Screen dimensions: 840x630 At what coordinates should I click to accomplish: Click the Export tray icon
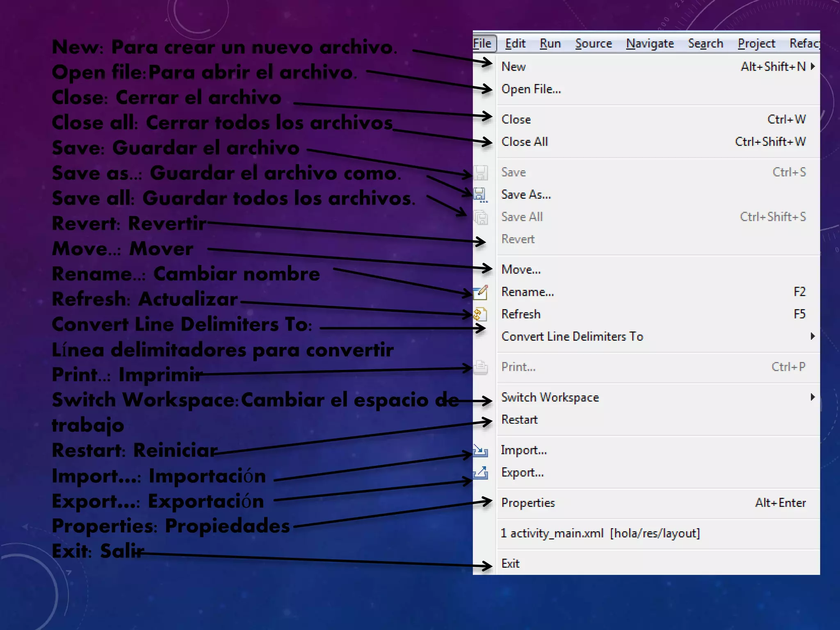click(481, 473)
